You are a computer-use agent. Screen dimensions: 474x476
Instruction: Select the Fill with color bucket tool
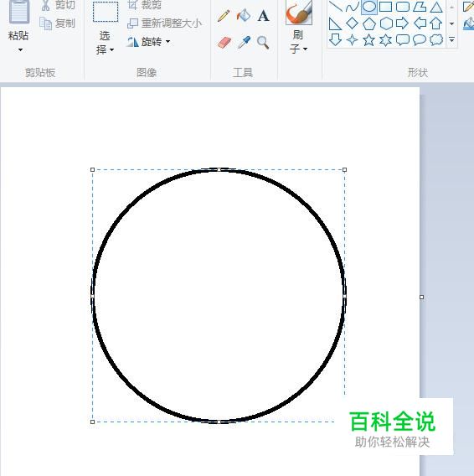[x=244, y=15]
